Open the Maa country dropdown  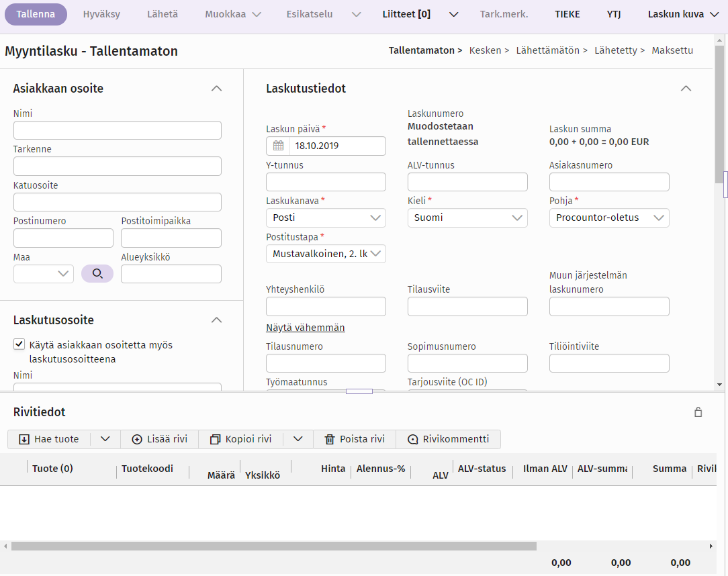point(44,274)
